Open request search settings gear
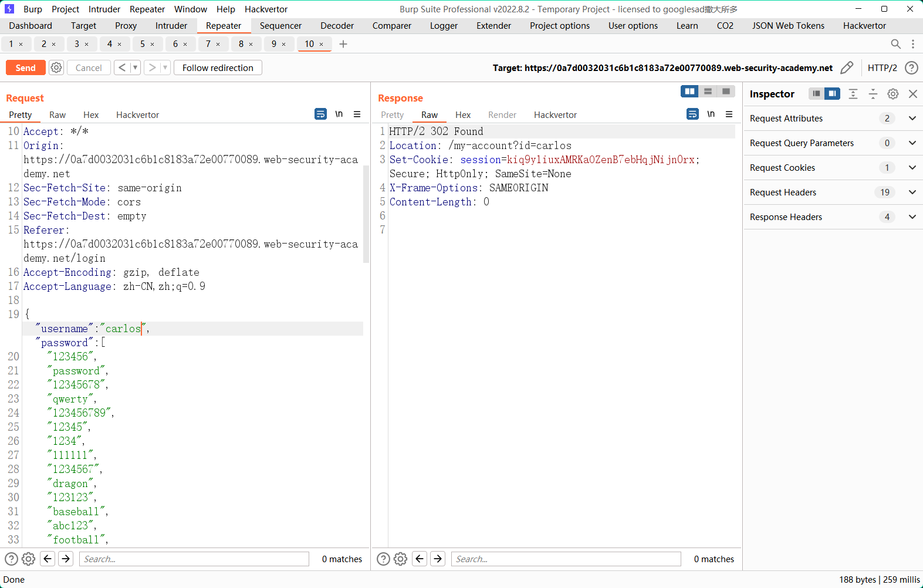923x588 pixels. coord(28,559)
